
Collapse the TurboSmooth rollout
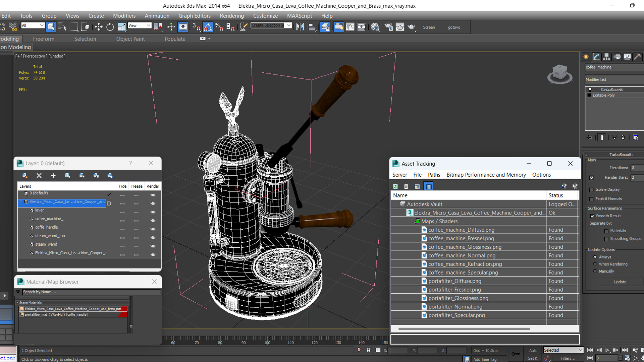pyautogui.click(x=586, y=155)
